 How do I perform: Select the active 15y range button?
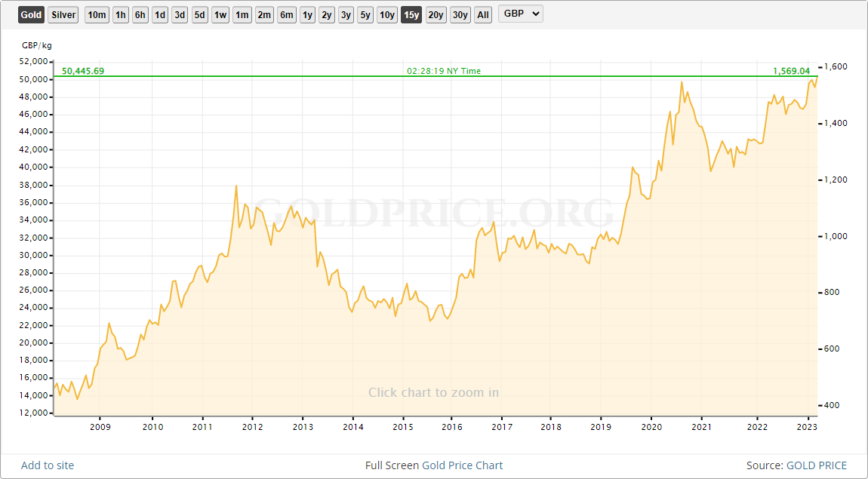[411, 15]
